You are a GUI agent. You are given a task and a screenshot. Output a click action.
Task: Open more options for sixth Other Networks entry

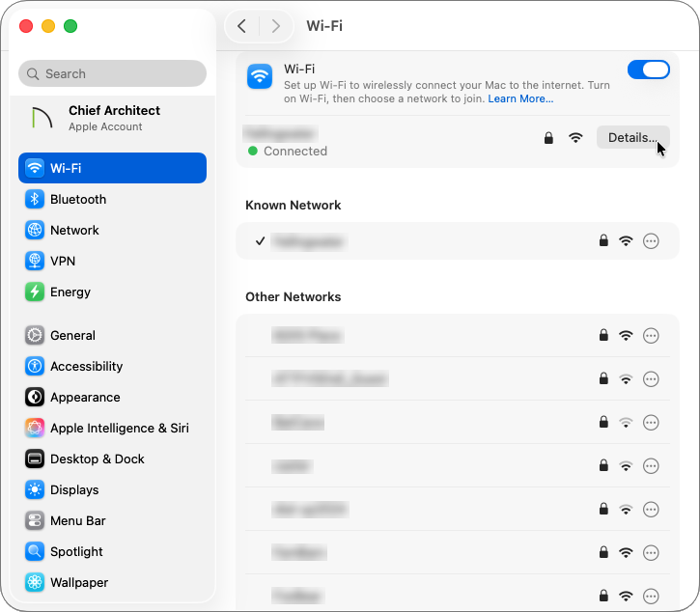pos(651,552)
